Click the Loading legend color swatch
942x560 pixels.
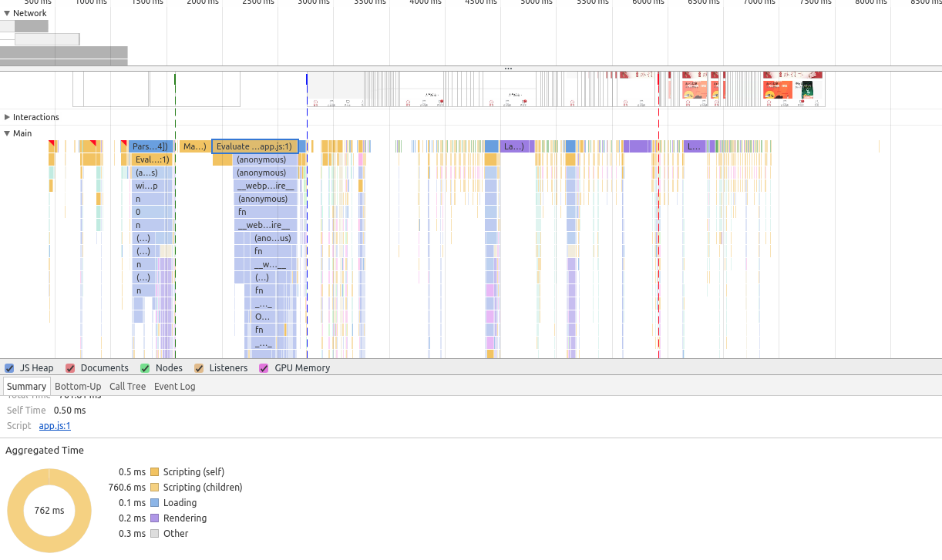(154, 503)
